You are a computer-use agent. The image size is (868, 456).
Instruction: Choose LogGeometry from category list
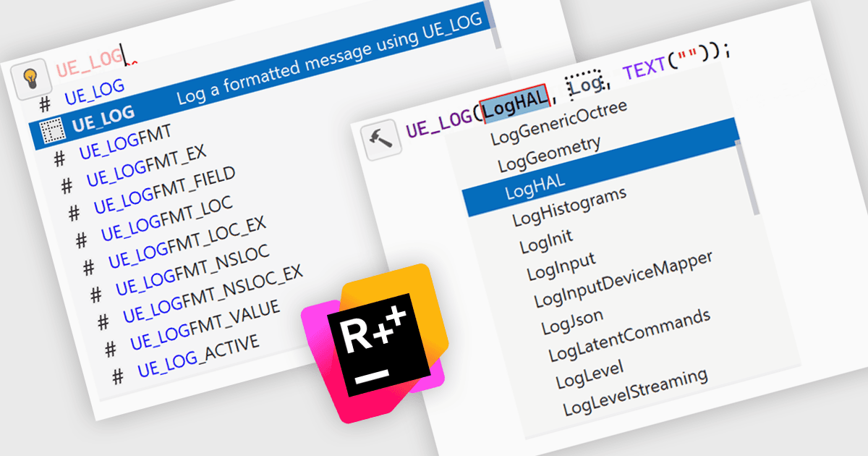pyautogui.click(x=549, y=153)
